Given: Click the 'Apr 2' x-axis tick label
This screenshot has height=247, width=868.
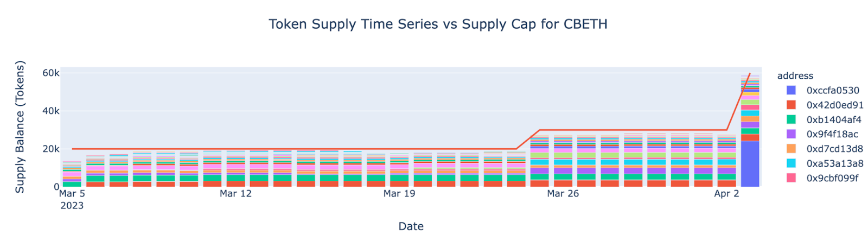Looking at the screenshot, I should (726, 193).
